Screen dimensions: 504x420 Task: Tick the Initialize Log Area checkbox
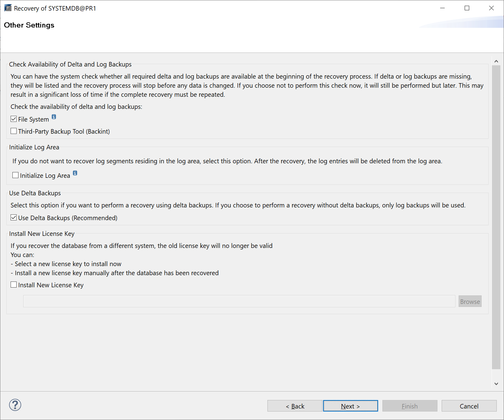(15, 175)
